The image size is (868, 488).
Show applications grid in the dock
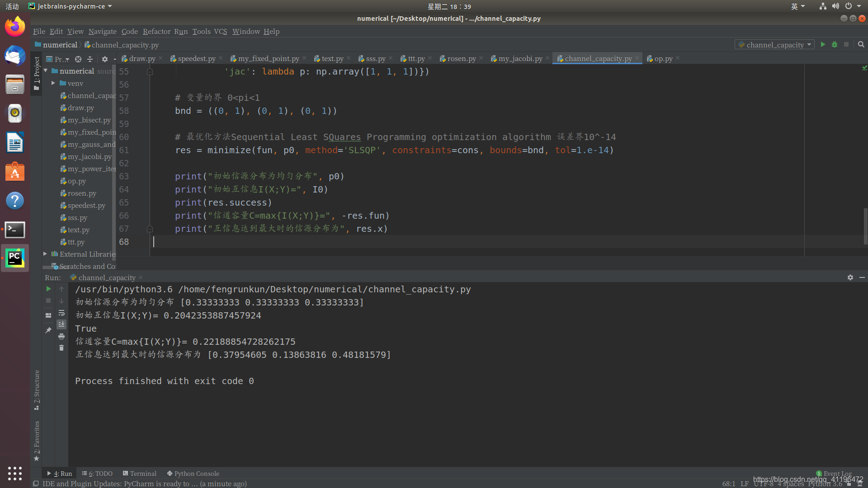15,473
